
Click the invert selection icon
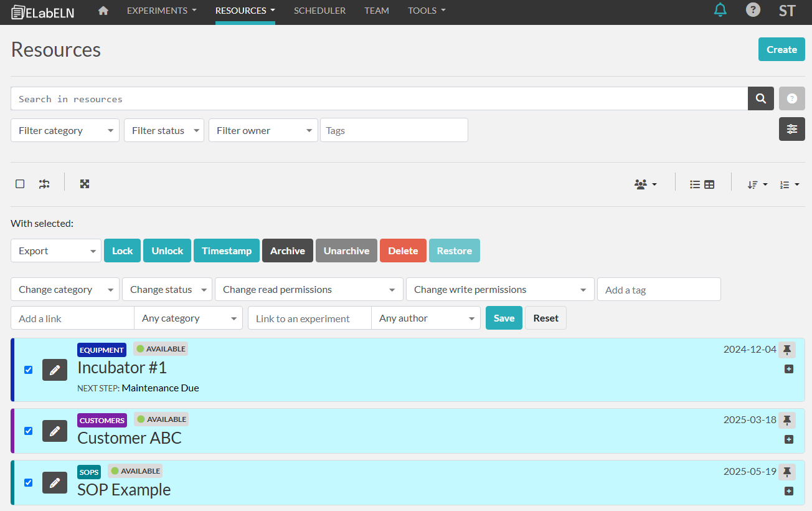tap(44, 184)
